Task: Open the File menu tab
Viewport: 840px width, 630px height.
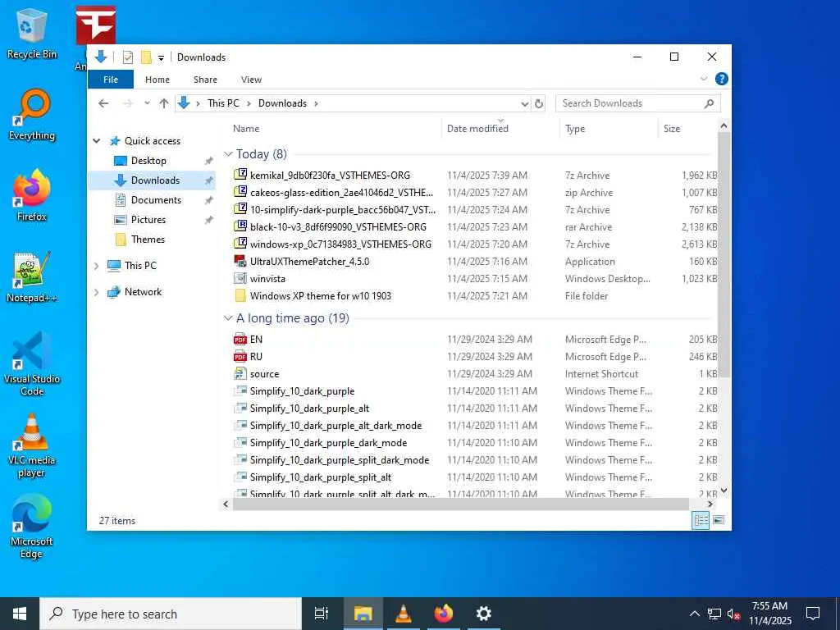Action: point(111,80)
